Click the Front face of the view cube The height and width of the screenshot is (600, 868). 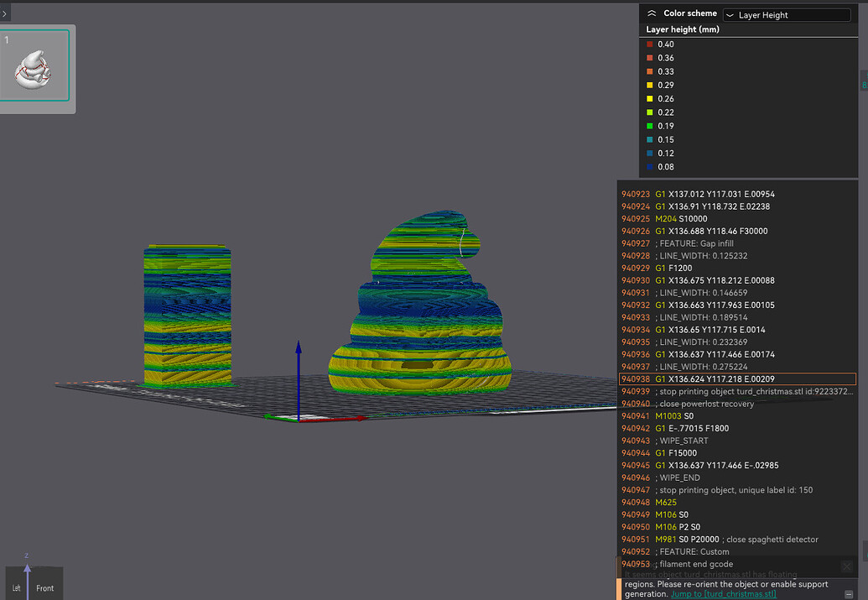pos(44,588)
